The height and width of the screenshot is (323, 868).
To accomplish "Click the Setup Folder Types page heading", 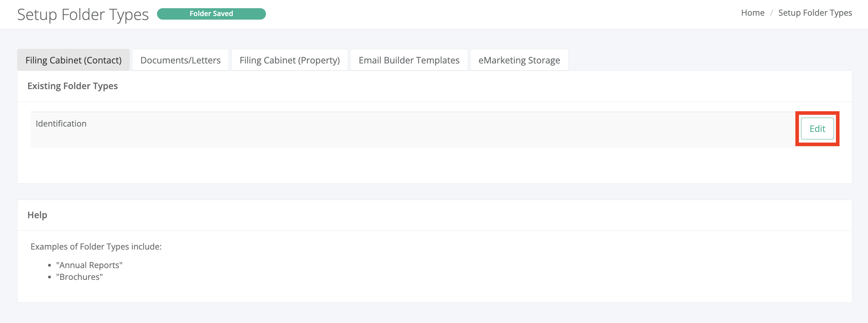I will (83, 15).
